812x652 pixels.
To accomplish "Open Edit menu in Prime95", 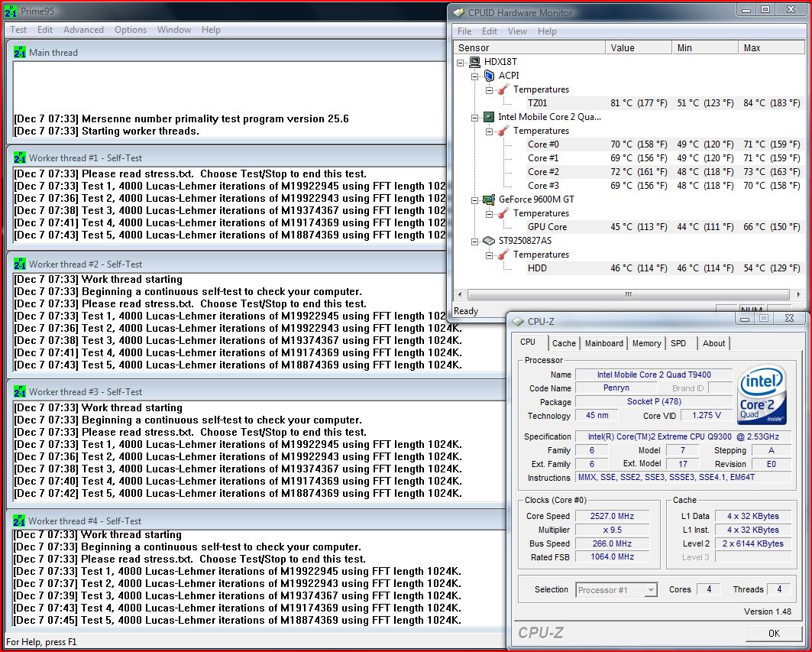I will pyautogui.click(x=44, y=30).
